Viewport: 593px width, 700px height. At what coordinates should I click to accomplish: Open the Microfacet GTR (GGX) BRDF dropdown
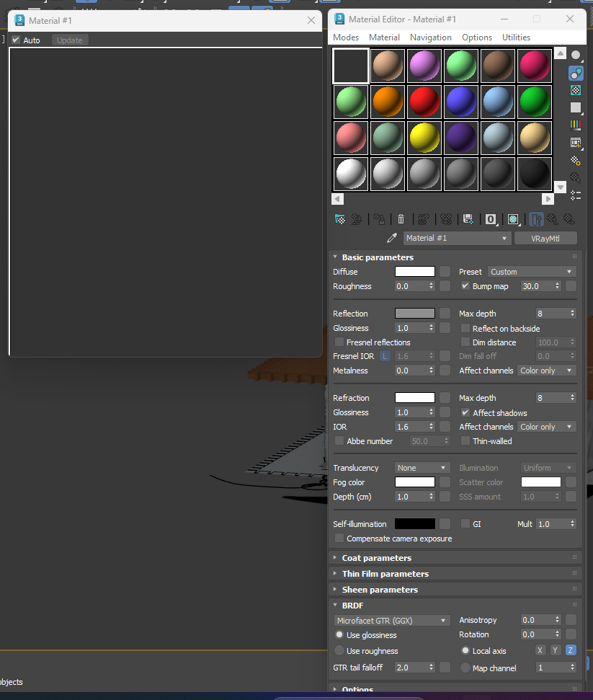tap(393, 620)
